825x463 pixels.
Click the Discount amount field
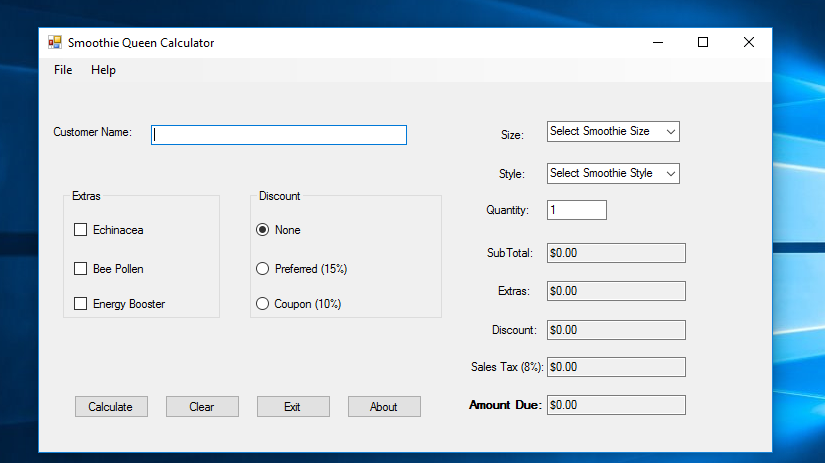tap(616, 330)
